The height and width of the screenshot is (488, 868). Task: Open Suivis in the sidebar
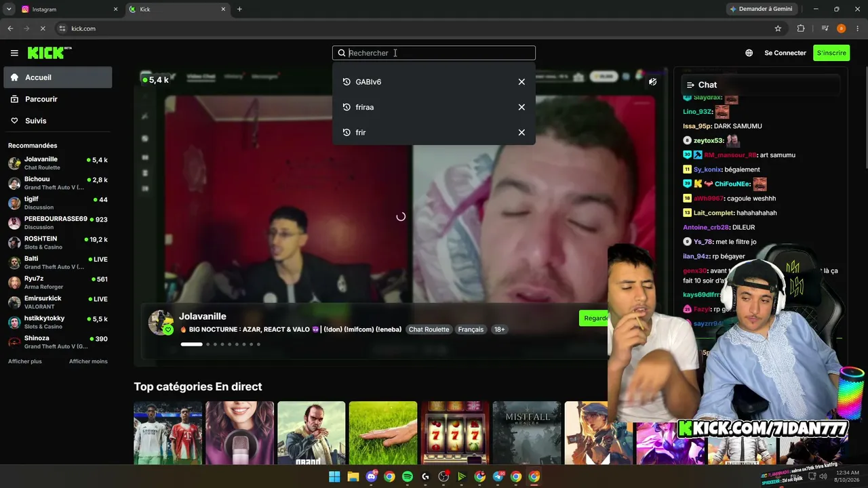[x=58, y=121]
